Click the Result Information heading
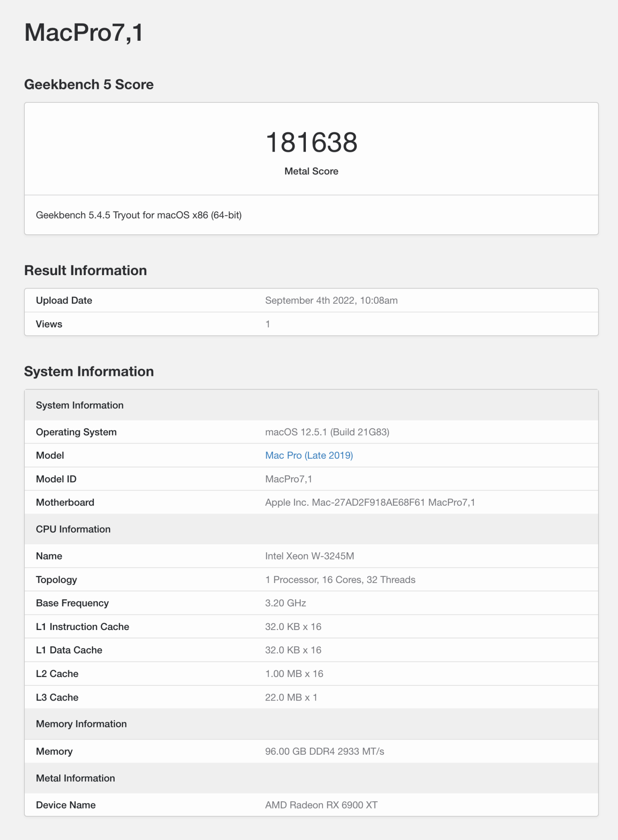This screenshot has height=840, width=618. [x=86, y=270]
